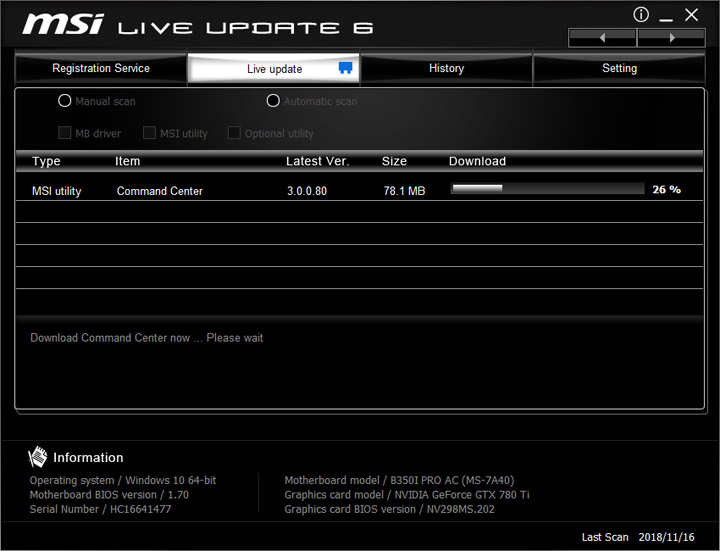This screenshot has width=720, height=551.
Task: Click Graphics card model GTX 780 Ti text
Action: (407, 495)
